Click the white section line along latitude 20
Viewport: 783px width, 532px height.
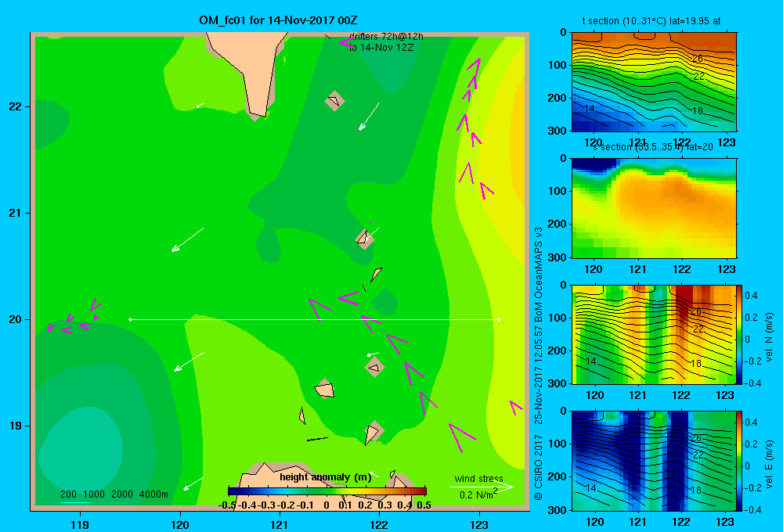[x=315, y=319]
